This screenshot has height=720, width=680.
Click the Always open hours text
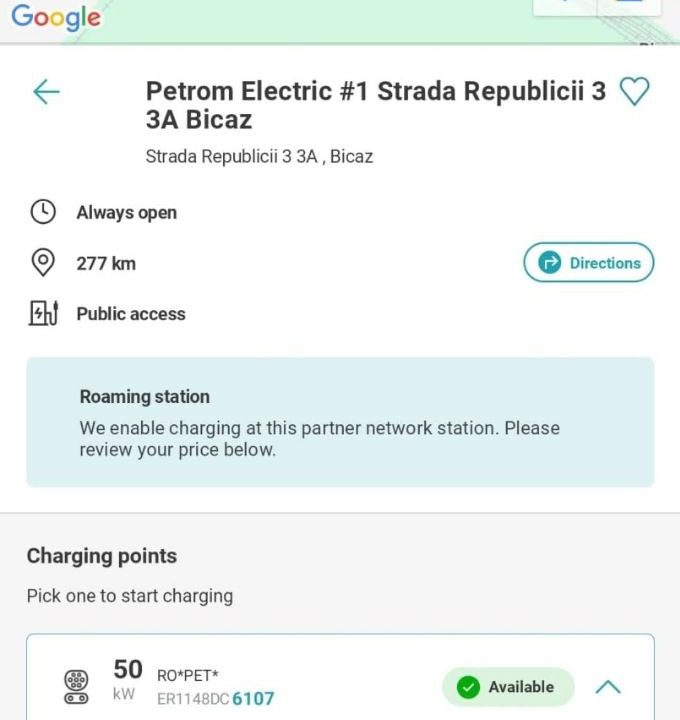pos(126,213)
